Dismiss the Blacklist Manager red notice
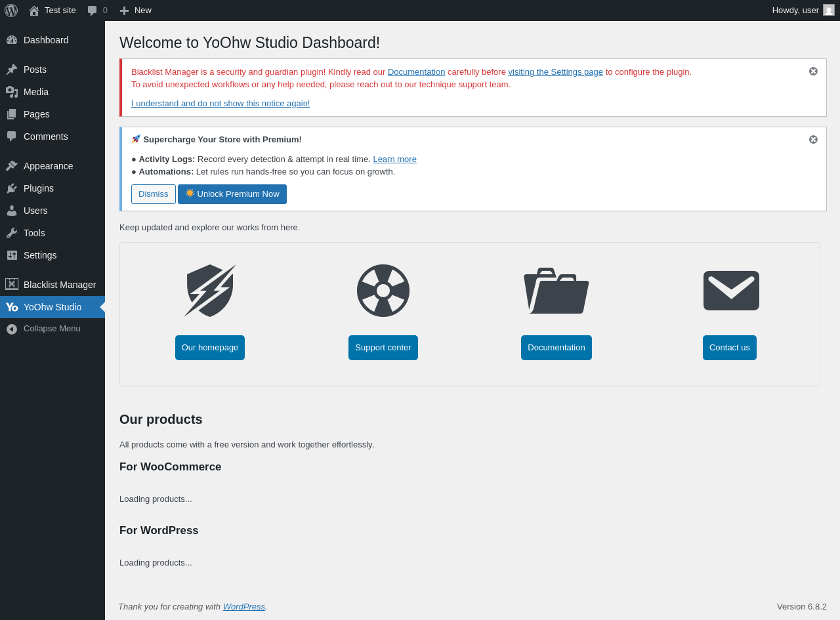The height and width of the screenshot is (620, 840). click(x=813, y=72)
